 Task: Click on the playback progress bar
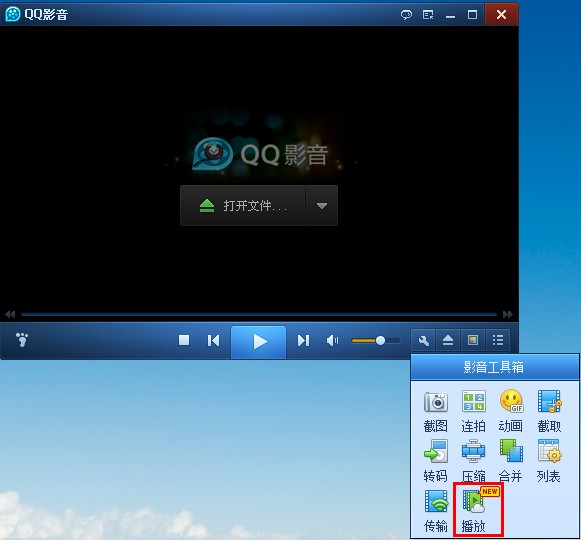point(259,314)
